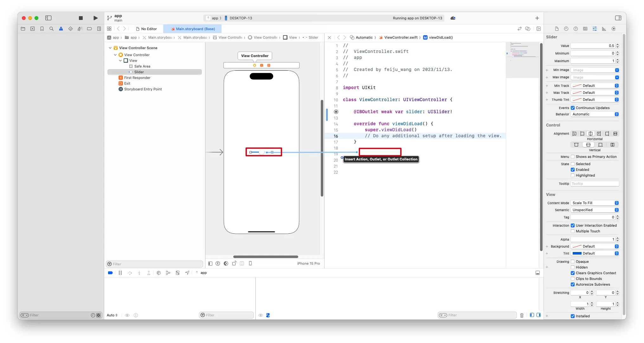Click the Stop button in toolbar
This screenshot has width=644, height=343.
click(81, 18)
